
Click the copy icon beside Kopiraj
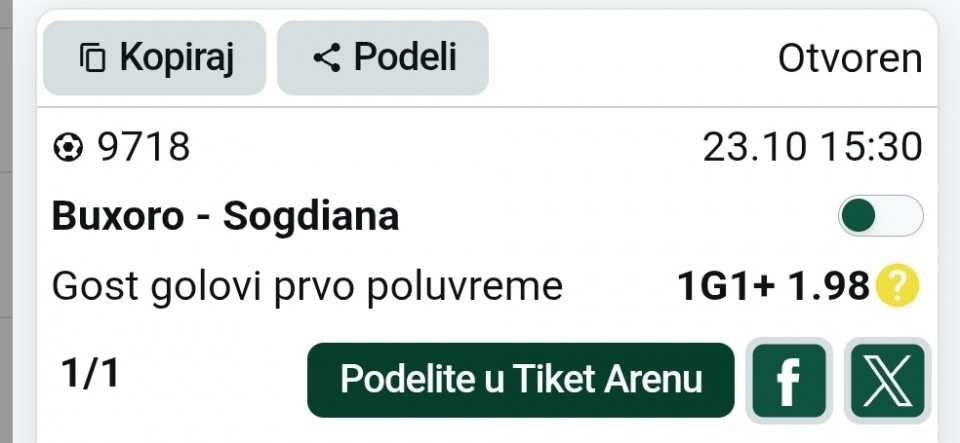click(92, 58)
